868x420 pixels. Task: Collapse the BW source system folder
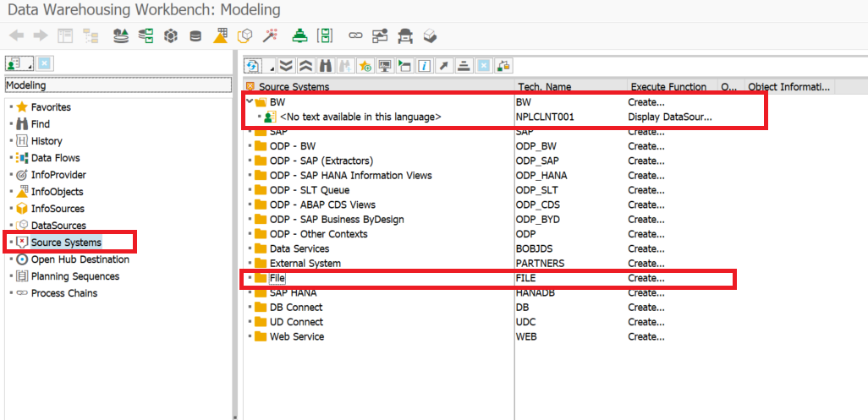[250, 102]
